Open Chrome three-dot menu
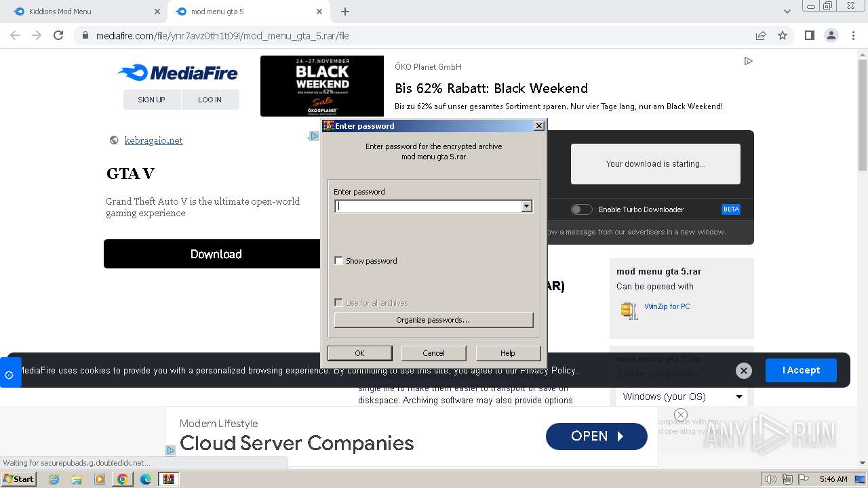 click(x=853, y=35)
